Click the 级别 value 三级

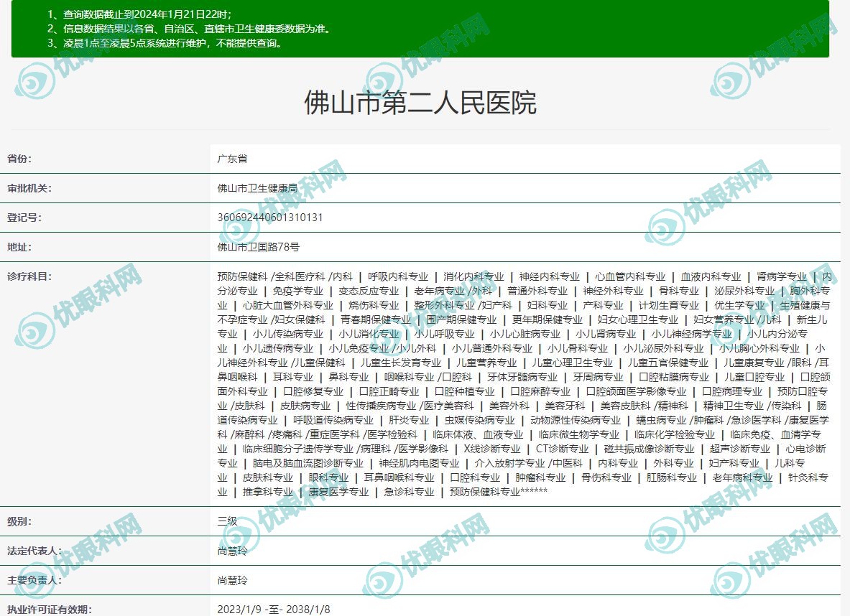point(227,521)
